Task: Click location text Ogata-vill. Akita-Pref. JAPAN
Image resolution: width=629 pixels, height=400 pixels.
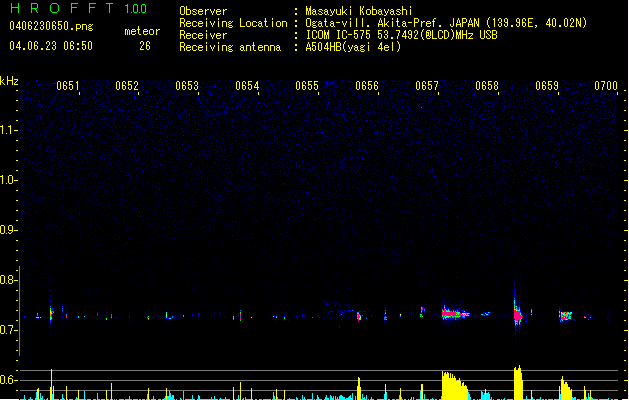Action: coord(392,23)
